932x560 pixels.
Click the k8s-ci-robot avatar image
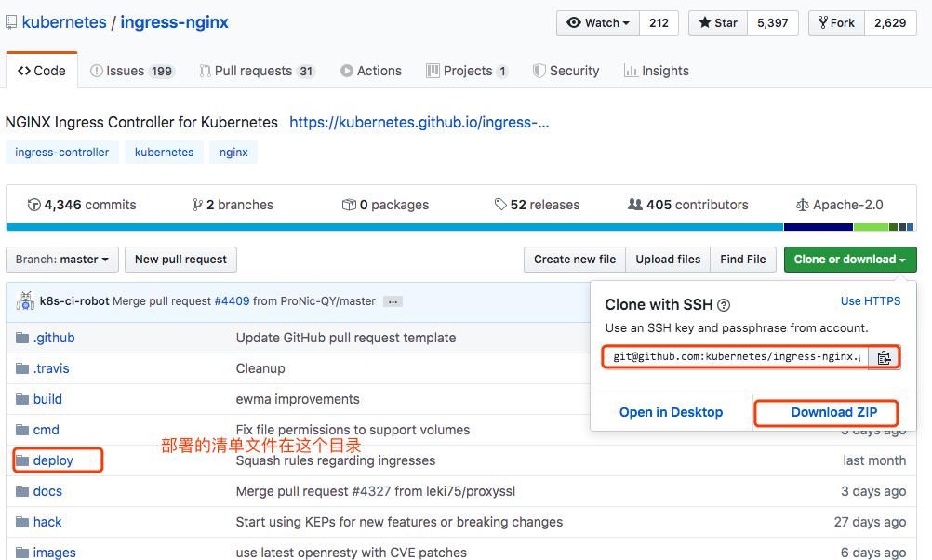point(25,300)
